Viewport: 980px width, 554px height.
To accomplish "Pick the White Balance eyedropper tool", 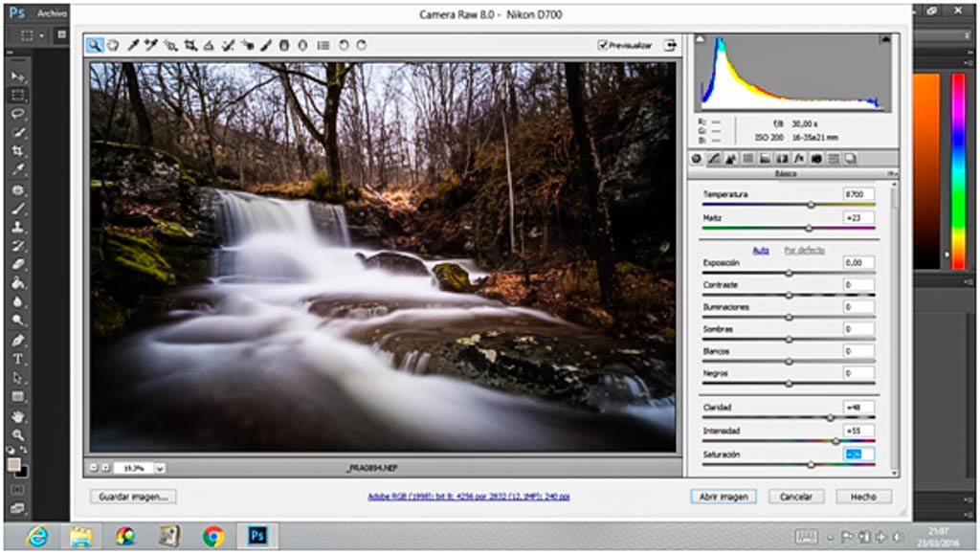I will (x=134, y=45).
